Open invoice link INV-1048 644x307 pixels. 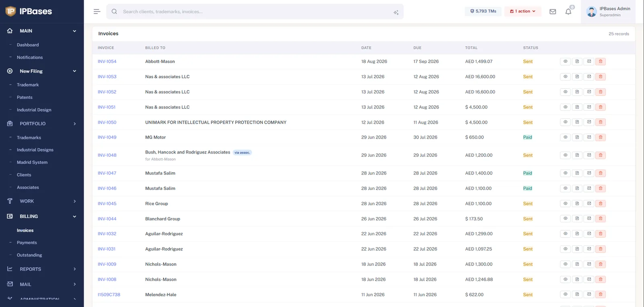point(107,155)
